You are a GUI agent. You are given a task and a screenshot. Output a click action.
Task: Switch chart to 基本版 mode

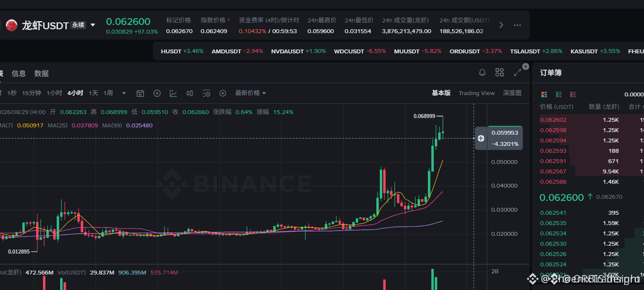[441, 93]
